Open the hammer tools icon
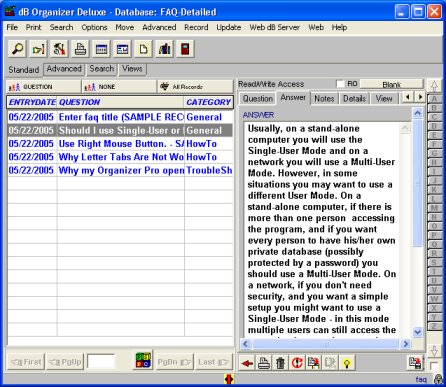This screenshot has height=387, width=446. [59, 49]
